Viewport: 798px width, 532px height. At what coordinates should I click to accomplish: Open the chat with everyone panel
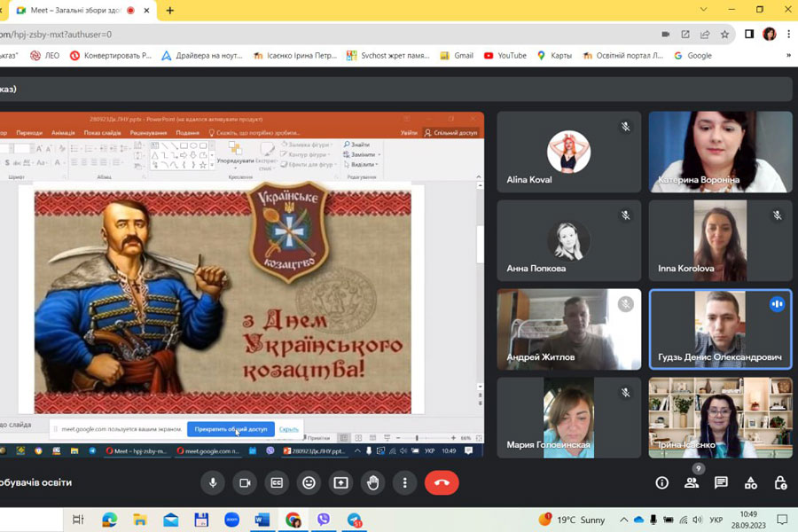(x=721, y=482)
